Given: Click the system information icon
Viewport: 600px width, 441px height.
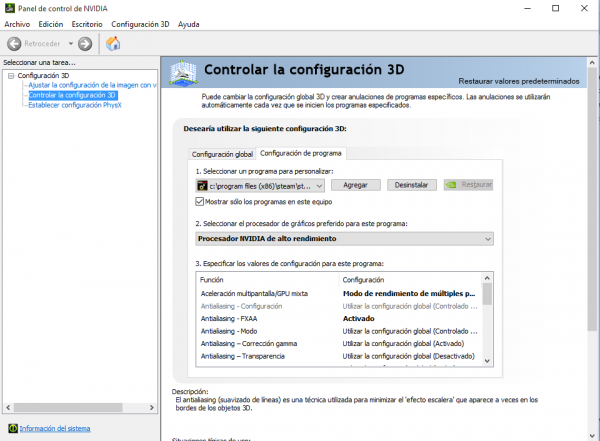Looking at the screenshot, I should (x=13, y=428).
